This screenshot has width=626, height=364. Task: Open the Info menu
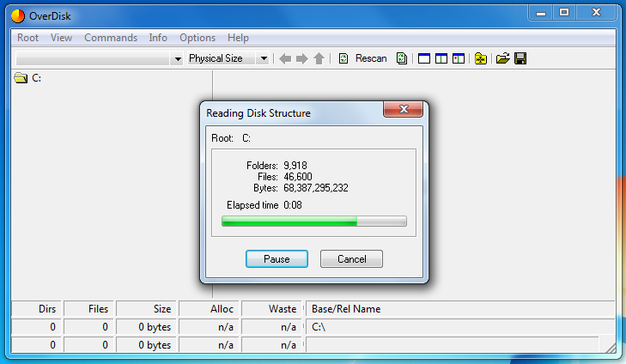(158, 38)
